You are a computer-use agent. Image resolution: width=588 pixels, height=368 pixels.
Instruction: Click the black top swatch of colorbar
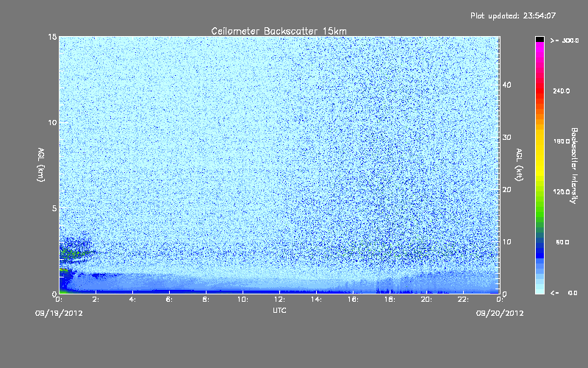[x=539, y=39]
